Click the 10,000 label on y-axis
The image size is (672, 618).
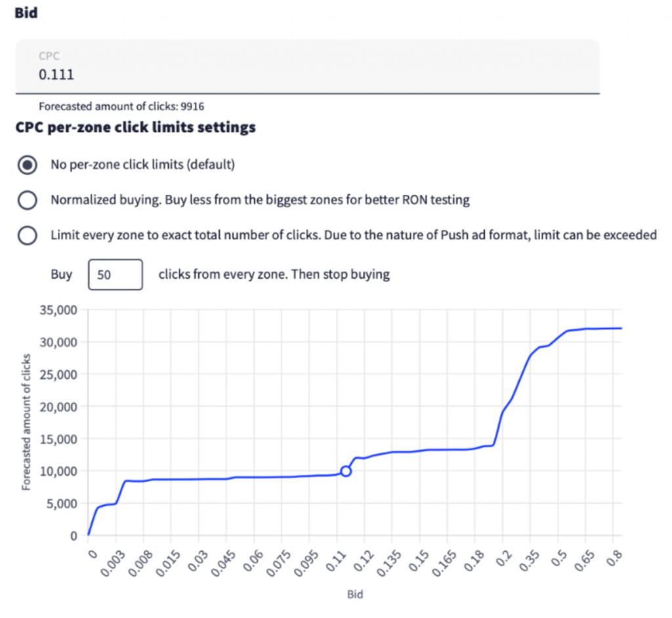coord(59,471)
